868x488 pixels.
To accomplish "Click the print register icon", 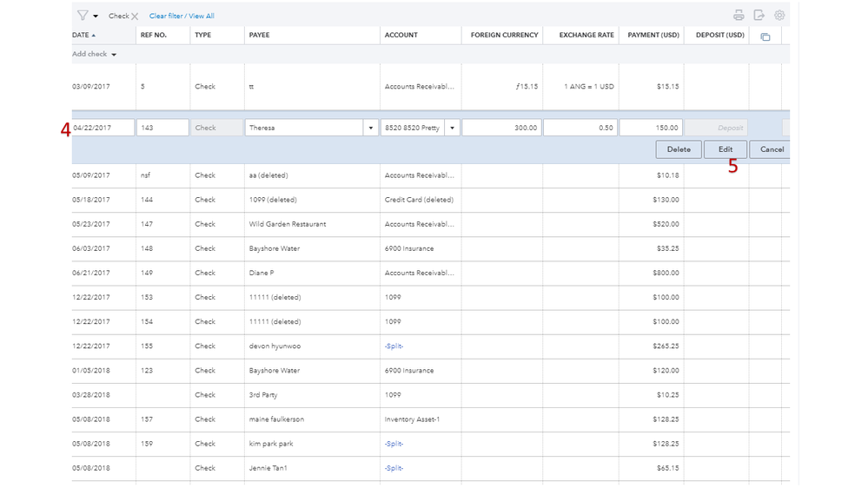I will [739, 16].
